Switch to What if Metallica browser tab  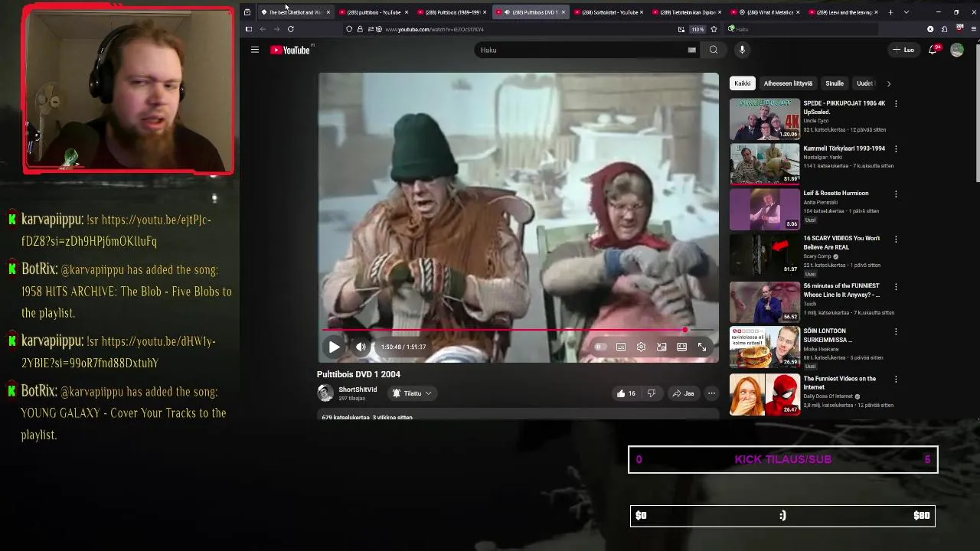pos(766,12)
